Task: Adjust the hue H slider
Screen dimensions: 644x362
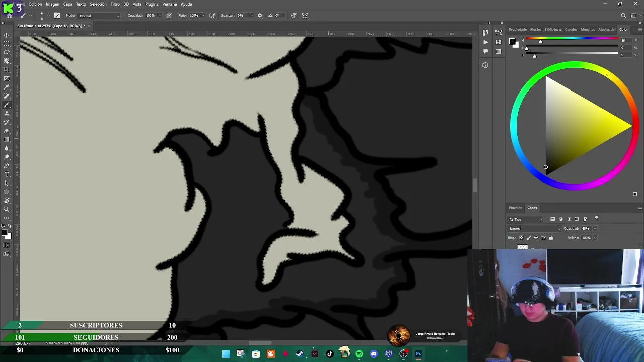Action: (573, 40)
